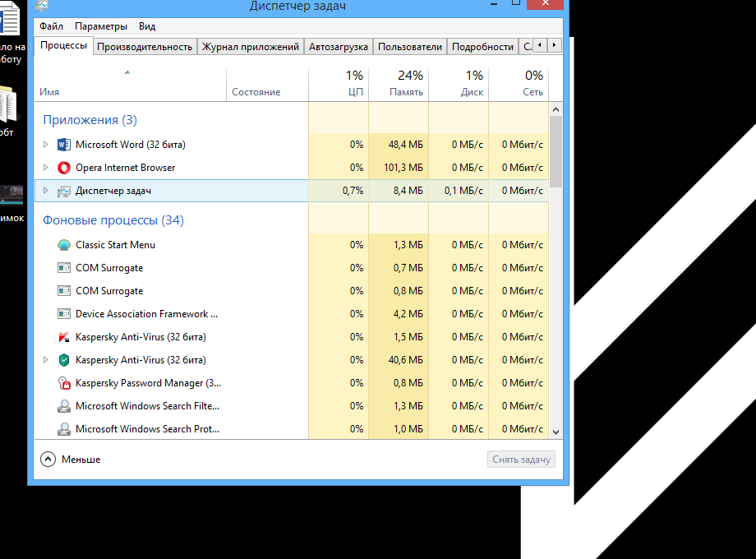The height and width of the screenshot is (559, 756).
Task: Select the Microsoft Word (32 бита) row name
Action: pos(130,145)
